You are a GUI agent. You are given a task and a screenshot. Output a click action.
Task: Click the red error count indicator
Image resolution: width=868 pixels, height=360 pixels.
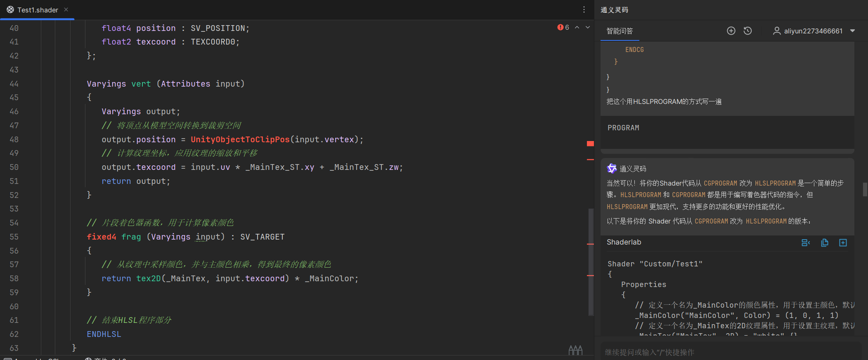(563, 27)
